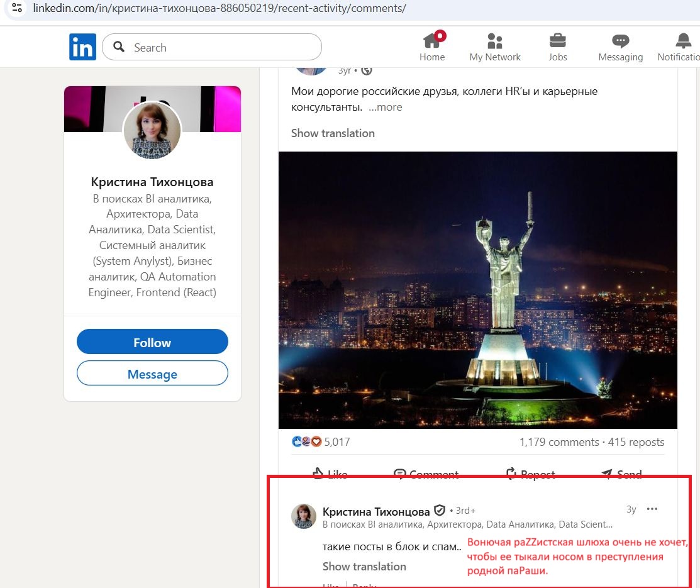Open the Notifications bell icon

click(x=683, y=42)
